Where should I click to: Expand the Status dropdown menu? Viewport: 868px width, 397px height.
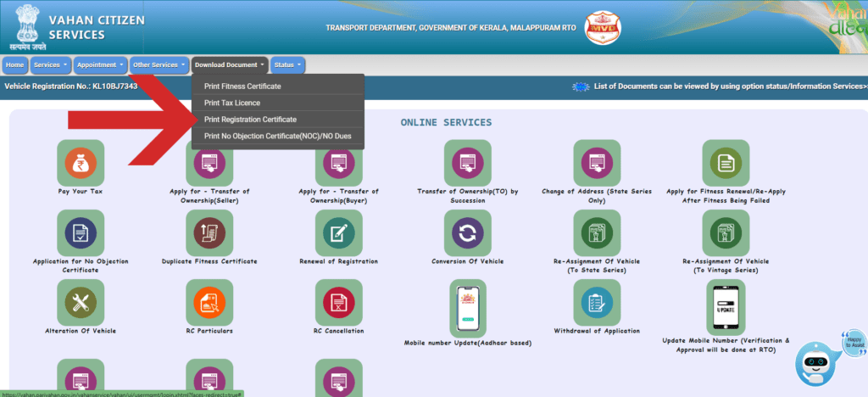(288, 65)
